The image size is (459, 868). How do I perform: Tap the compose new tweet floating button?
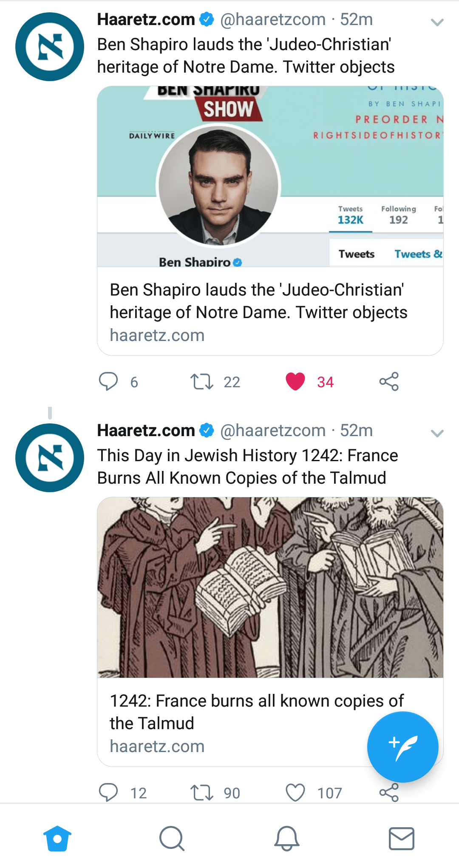tap(402, 747)
